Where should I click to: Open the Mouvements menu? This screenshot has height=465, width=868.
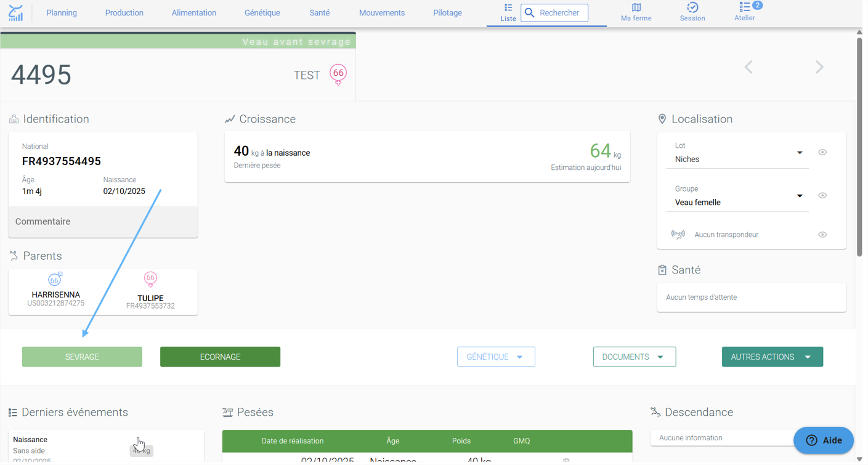[x=382, y=13]
